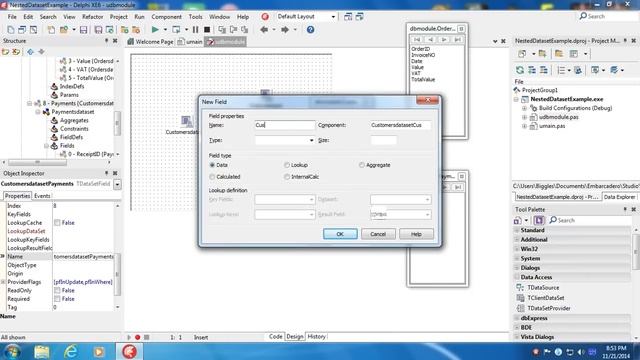Open the Component menu
This screenshot has height=360, width=640.
(167, 17)
